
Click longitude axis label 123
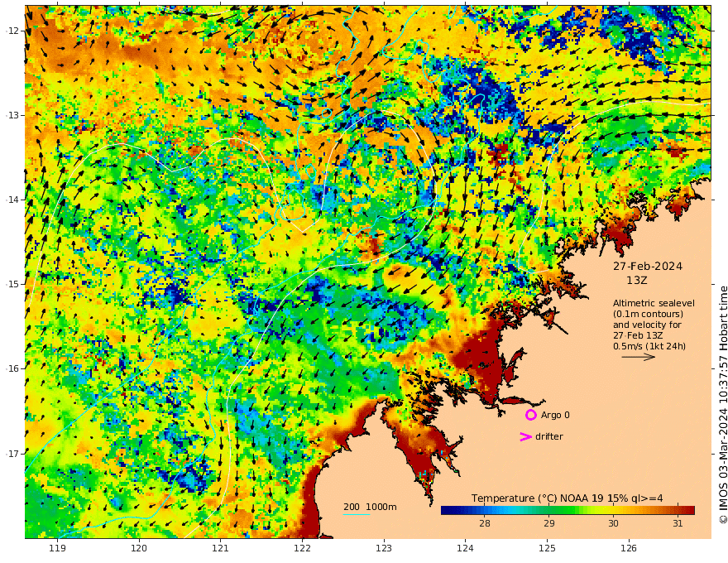384,548
